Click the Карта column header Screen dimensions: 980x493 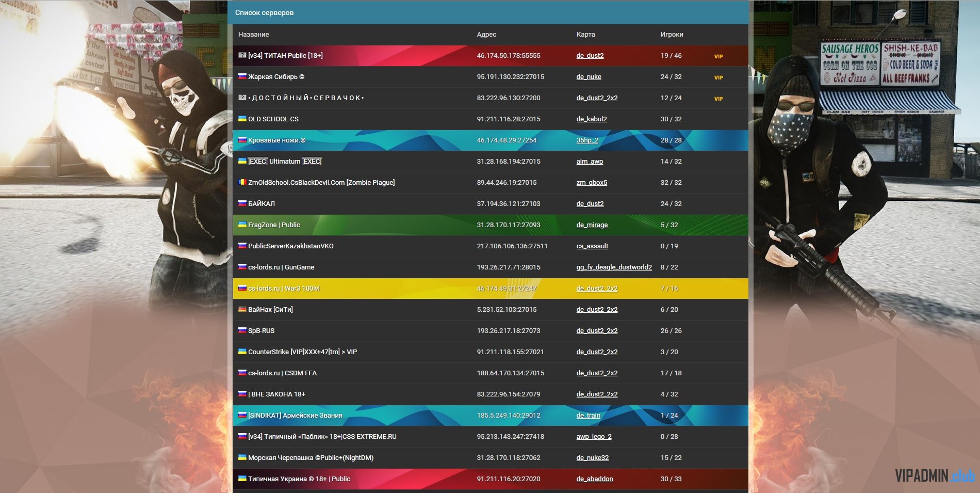point(585,35)
